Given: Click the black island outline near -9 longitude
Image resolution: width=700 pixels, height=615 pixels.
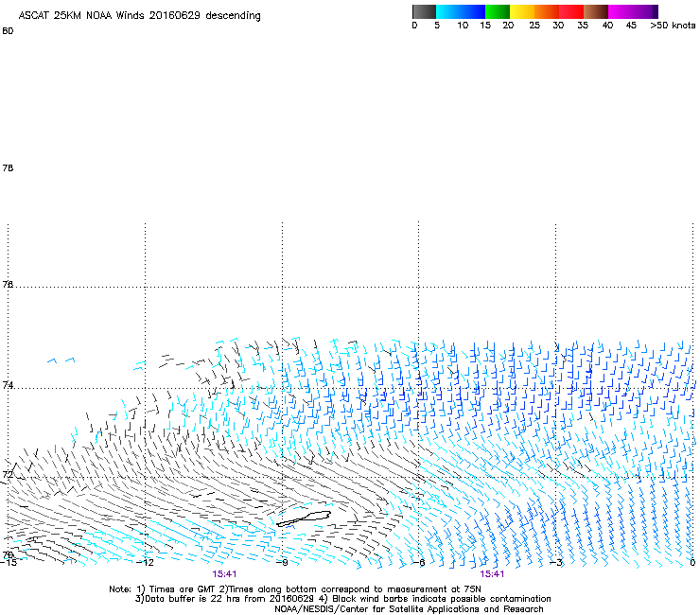Looking at the screenshot, I should click(304, 518).
